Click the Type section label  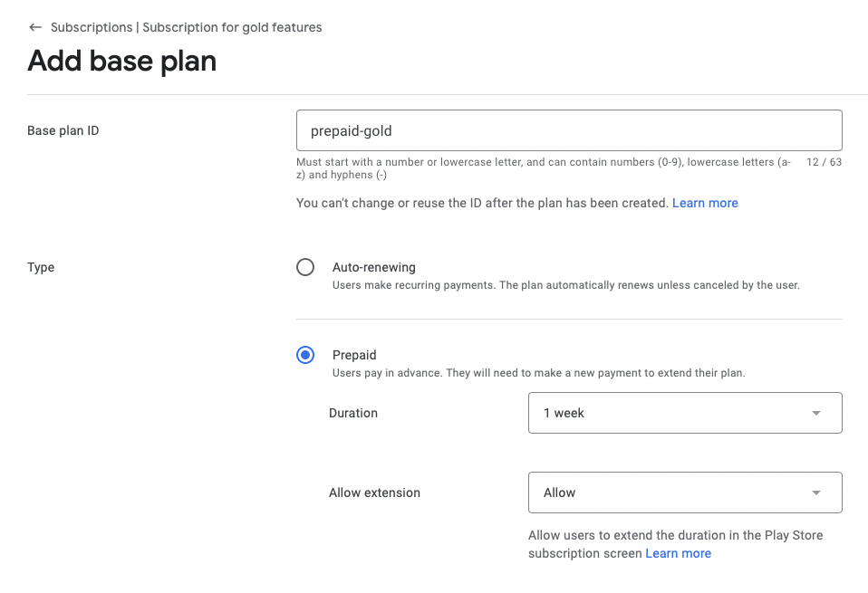pos(41,268)
